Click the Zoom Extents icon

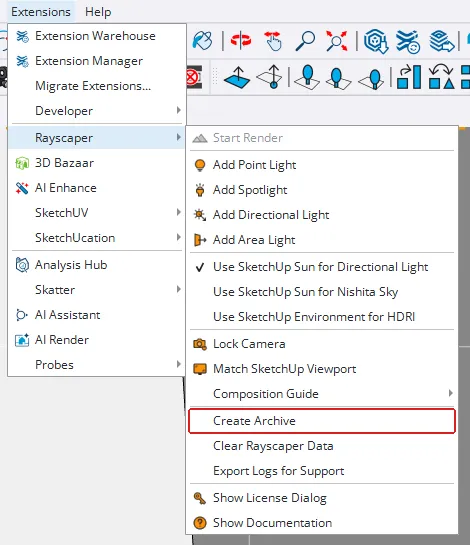click(x=336, y=41)
